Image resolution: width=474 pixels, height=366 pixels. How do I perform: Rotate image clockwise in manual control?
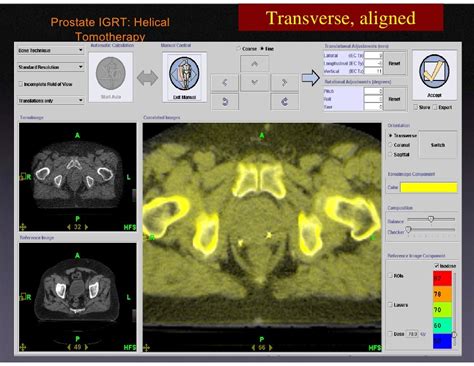point(284,102)
